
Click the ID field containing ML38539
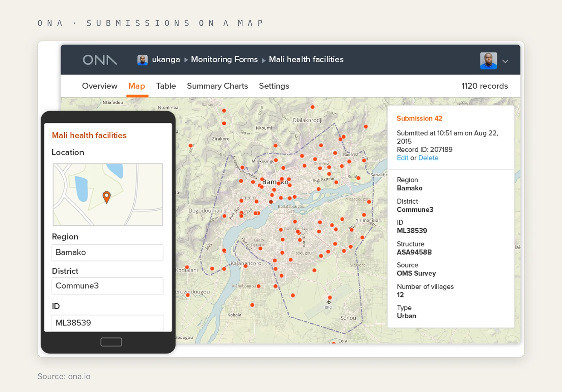[x=107, y=323]
